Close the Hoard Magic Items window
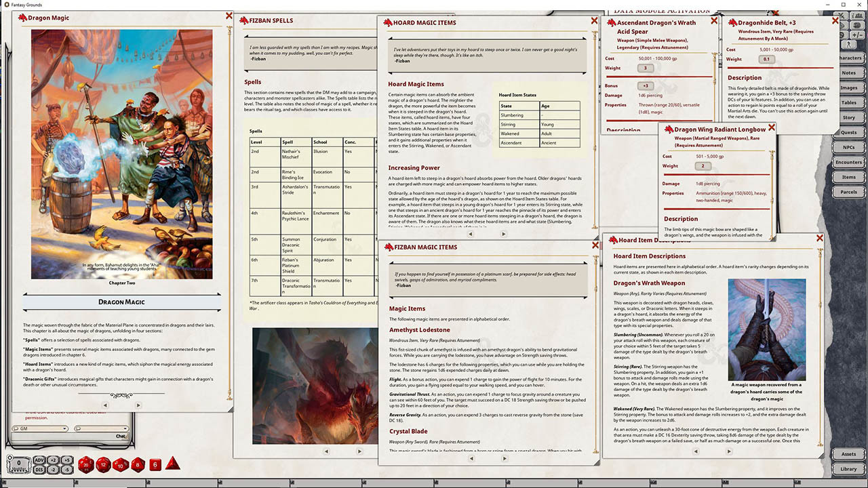The width and height of the screenshot is (868, 488). click(x=594, y=22)
